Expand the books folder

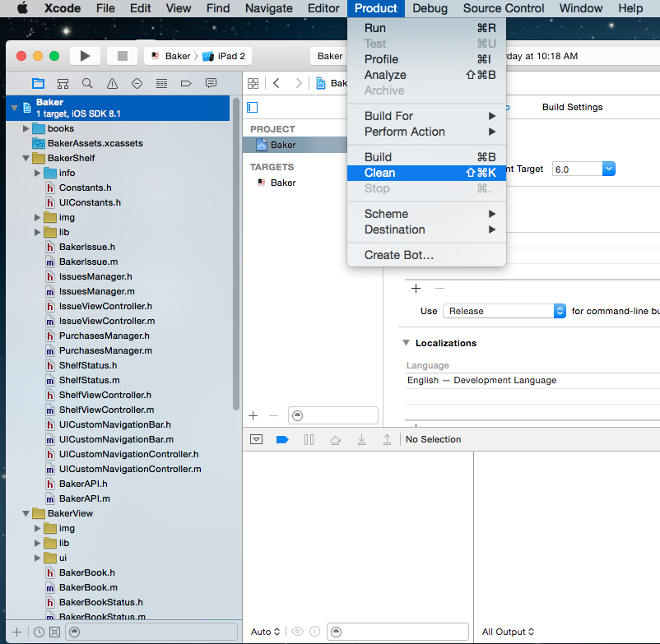point(26,128)
